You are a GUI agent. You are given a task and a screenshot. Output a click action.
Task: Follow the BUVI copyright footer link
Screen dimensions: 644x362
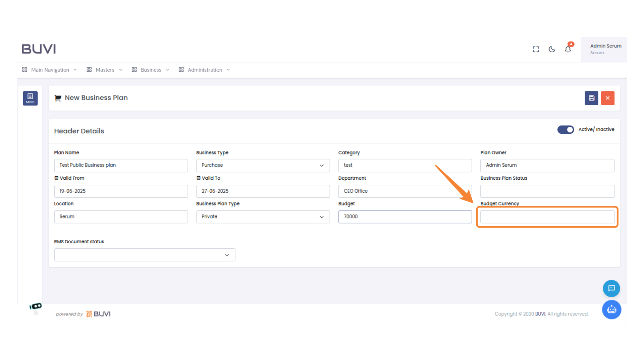coord(540,314)
